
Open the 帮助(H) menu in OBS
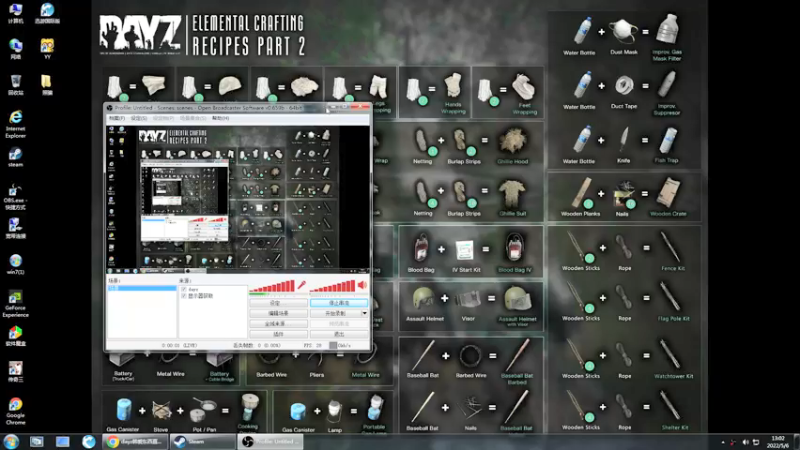(220, 118)
